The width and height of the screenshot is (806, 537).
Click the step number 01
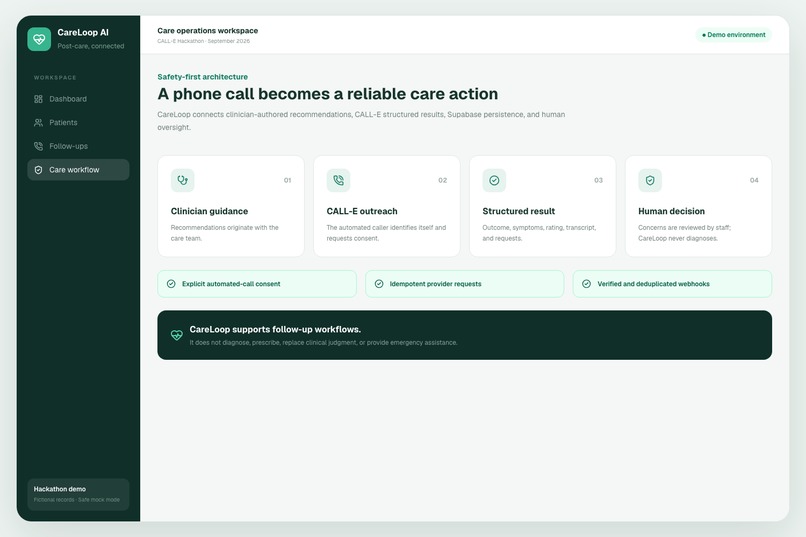point(287,180)
